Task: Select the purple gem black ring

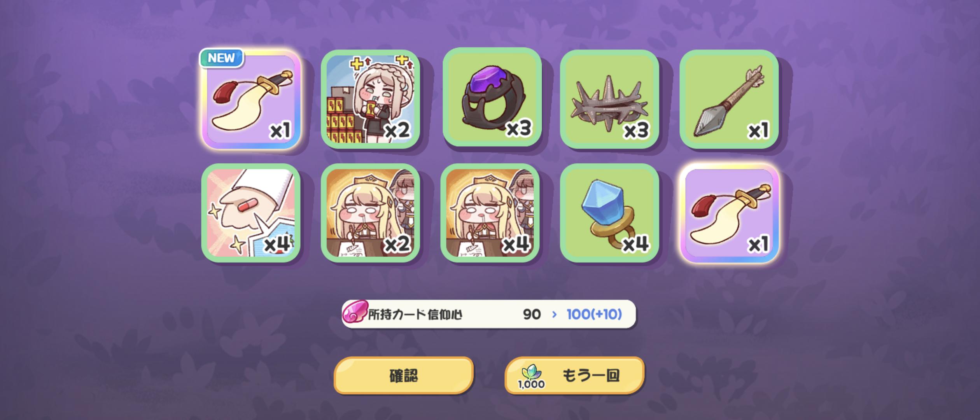Action: (x=492, y=97)
